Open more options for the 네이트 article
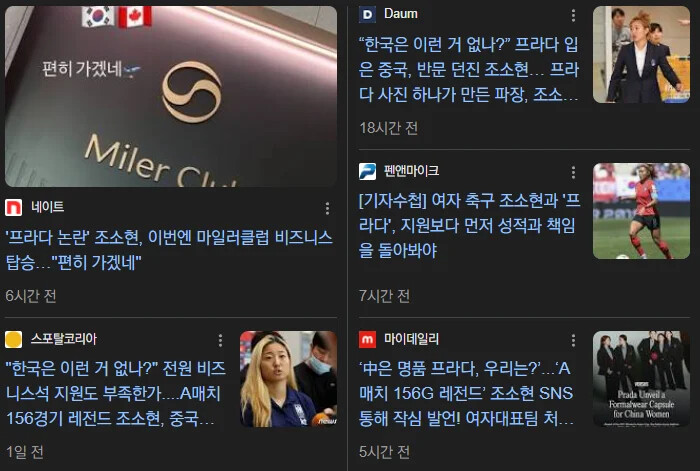 click(x=327, y=208)
